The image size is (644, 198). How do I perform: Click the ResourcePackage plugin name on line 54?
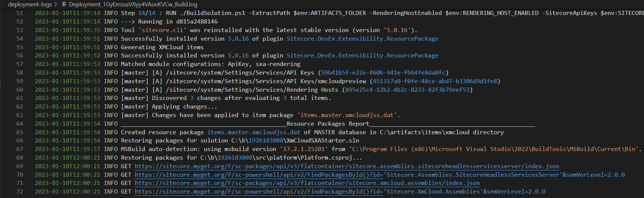coord(362,39)
